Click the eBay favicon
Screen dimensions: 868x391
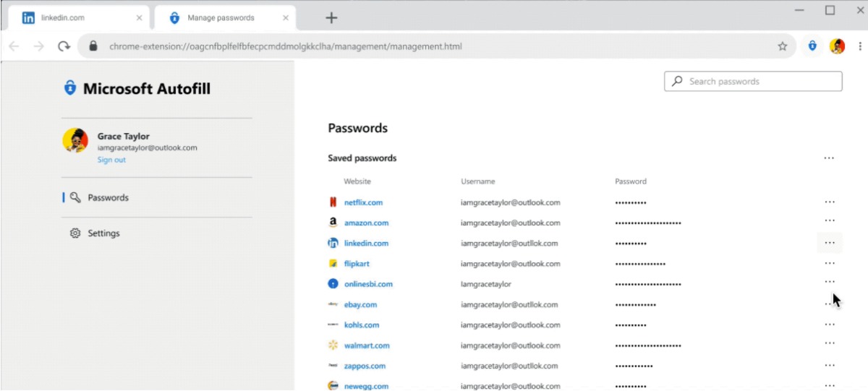tap(333, 304)
